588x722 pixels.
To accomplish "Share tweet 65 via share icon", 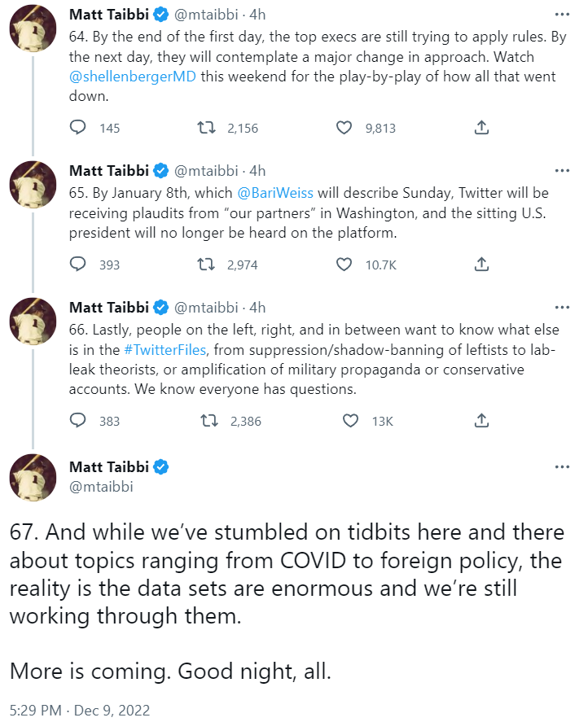I will (x=481, y=265).
